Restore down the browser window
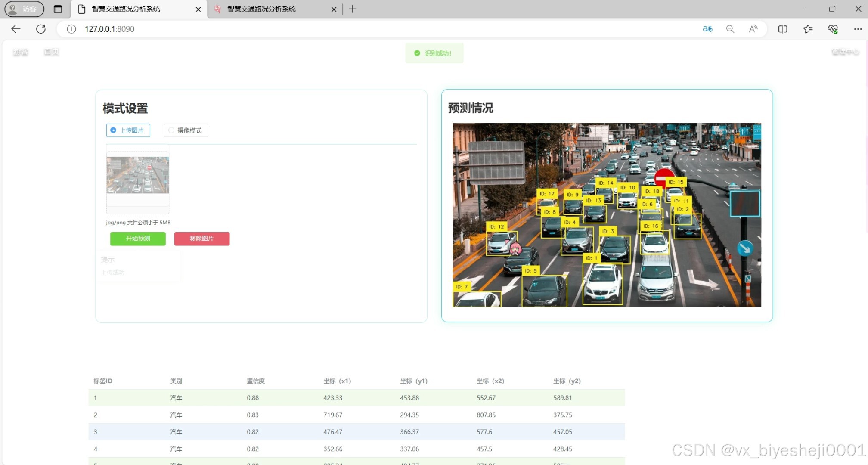The image size is (868, 465). point(832,9)
